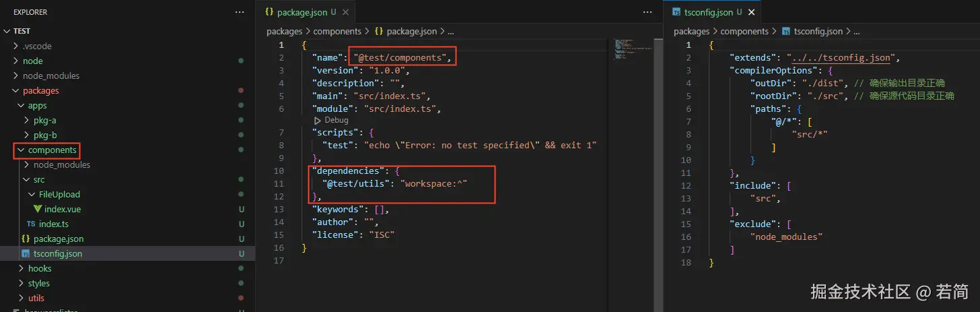Click 'components' in right editor breadcrumb
Image resolution: width=980 pixels, height=312 pixels.
[x=744, y=31]
